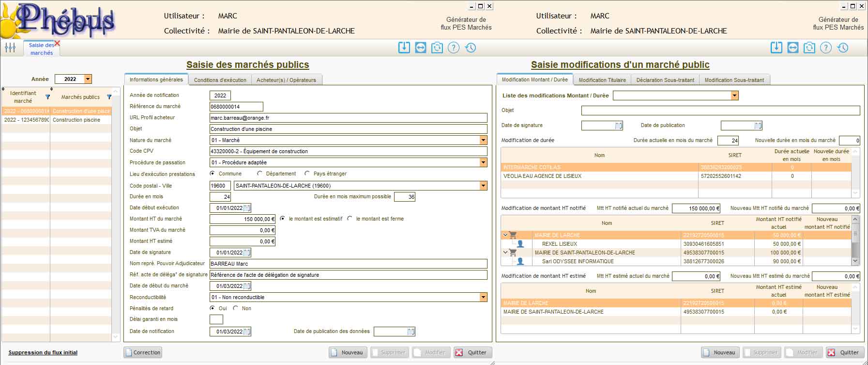This screenshot has height=365, width=868.
Task: Click the Correction button
Action: 143,352
